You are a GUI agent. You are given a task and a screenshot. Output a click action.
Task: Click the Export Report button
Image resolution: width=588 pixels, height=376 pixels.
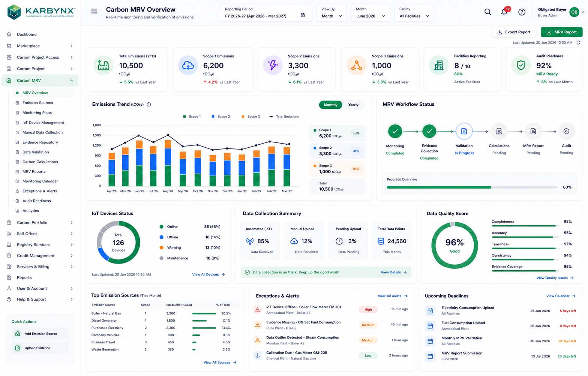pos(514,32)
